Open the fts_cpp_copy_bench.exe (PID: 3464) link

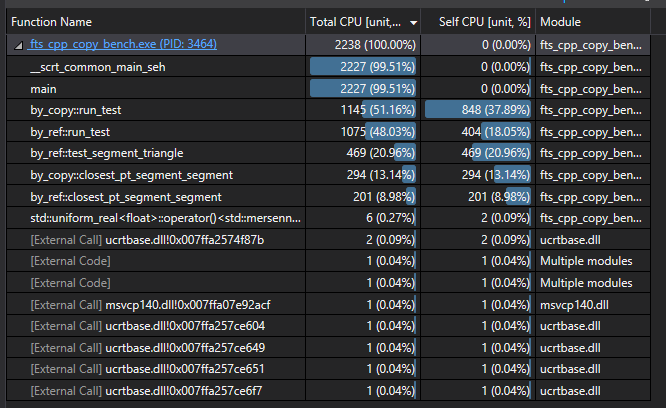(122, 44)
